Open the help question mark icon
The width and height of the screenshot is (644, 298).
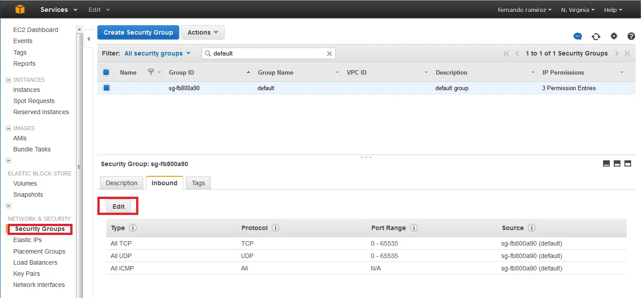point(631,36)
